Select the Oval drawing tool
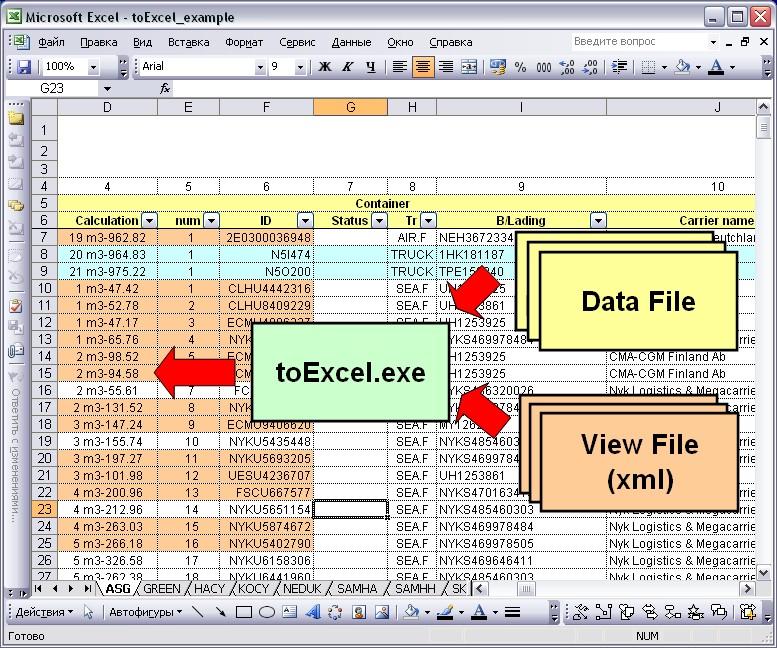777x648 pixels. (x=267, y=612)
